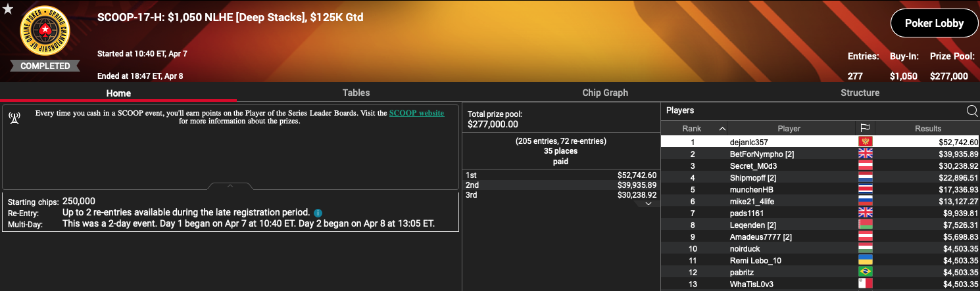Sort by Player column header
Screen dimensions: 980x291
click(x=789, y=129)
